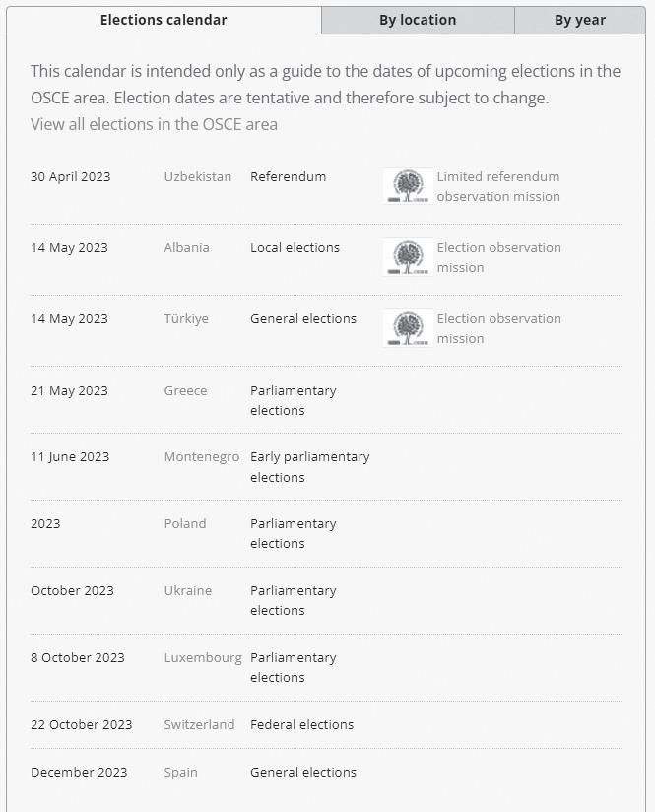655x812 pixels.
Task: Click the ODIHR logo in the Albania row
Action: [408, 257]
